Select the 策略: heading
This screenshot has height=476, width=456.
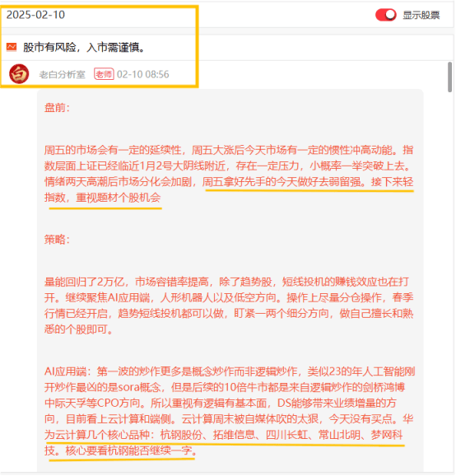click(57, 240)
